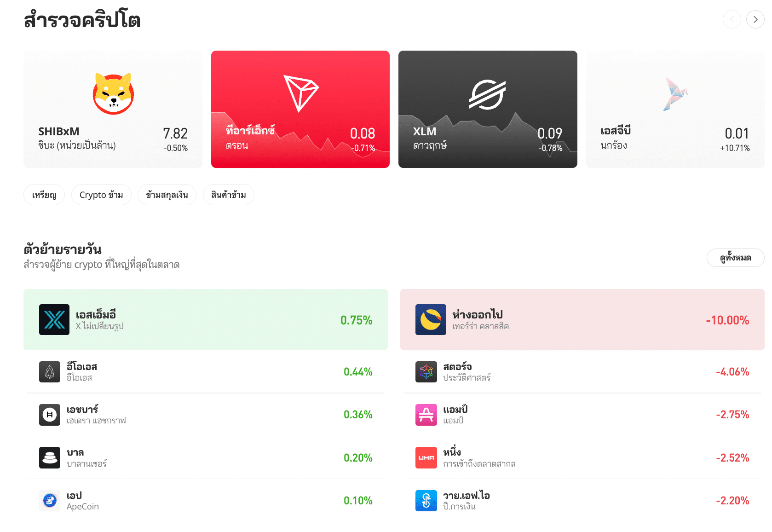Click the ApeCoin icon
Viewport: 772px width, 532px height.
point(50,501)
